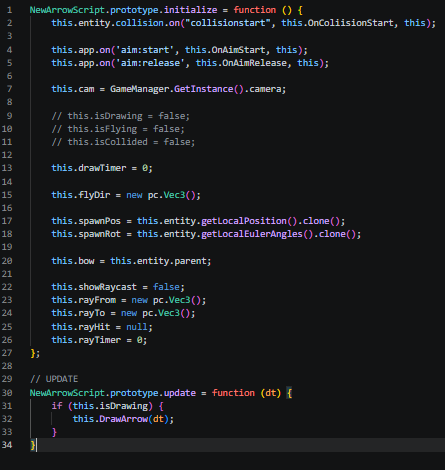Screen dimensions: 445x470
Task: Click the "collisionstart" string literal
Action: (228, 23)
